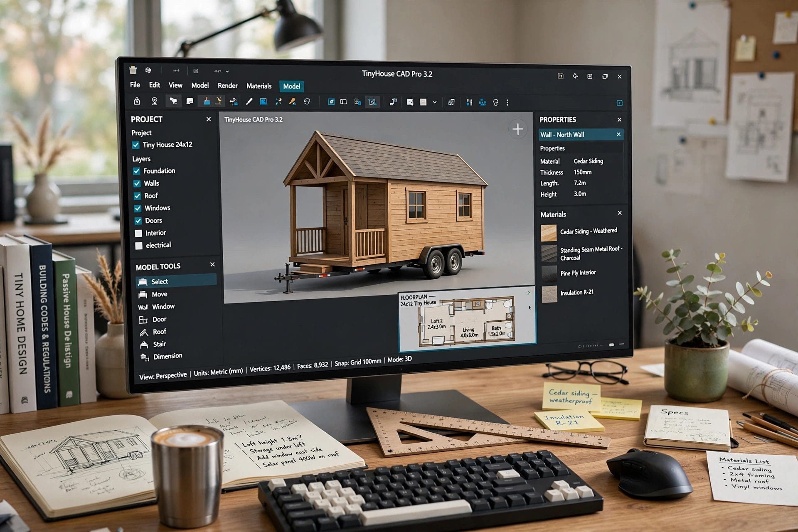Click the Thickness value 150mm field

[583, 172]
